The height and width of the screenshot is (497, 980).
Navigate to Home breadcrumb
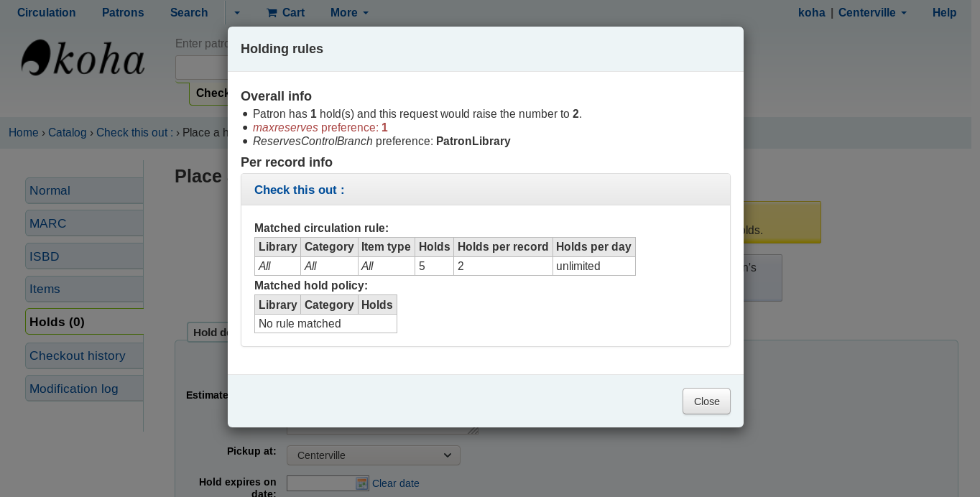point(23,132)
